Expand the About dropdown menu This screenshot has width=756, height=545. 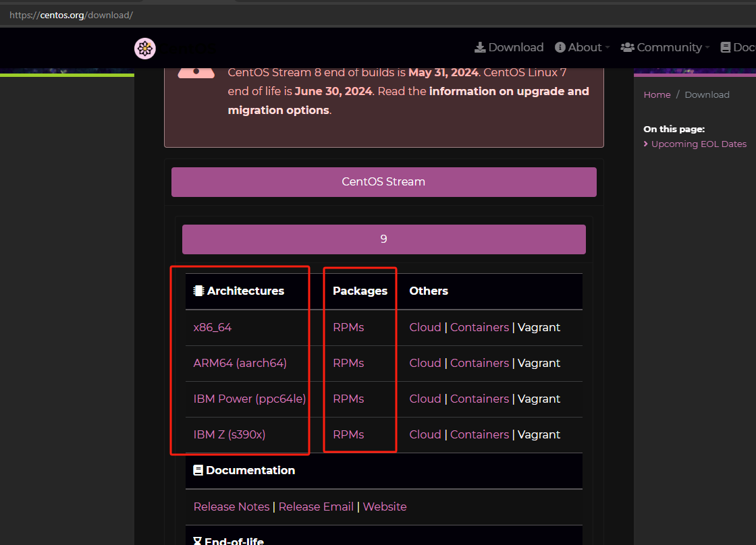(583, 47)
